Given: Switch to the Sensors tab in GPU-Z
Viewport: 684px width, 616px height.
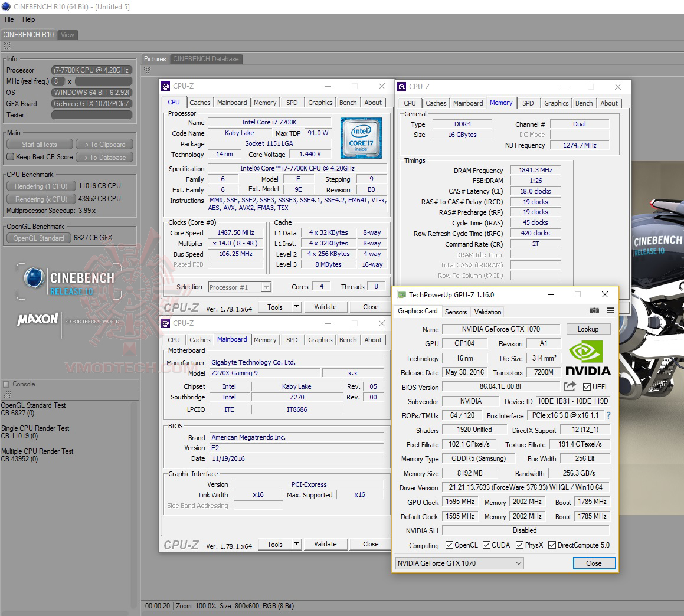Looking at the screenshot, I should click(x=456, y=312).
